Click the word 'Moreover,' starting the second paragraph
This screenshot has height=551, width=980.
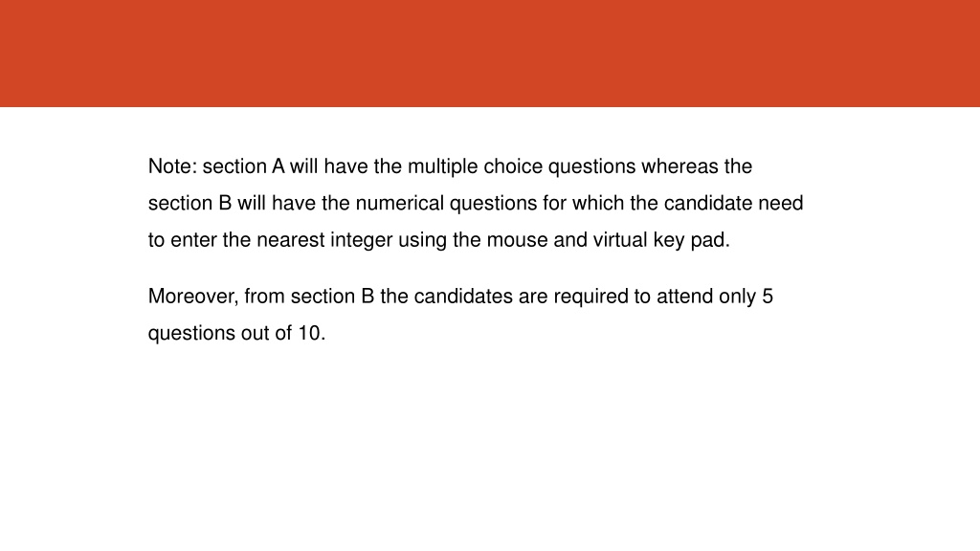(x=193, y=297)
